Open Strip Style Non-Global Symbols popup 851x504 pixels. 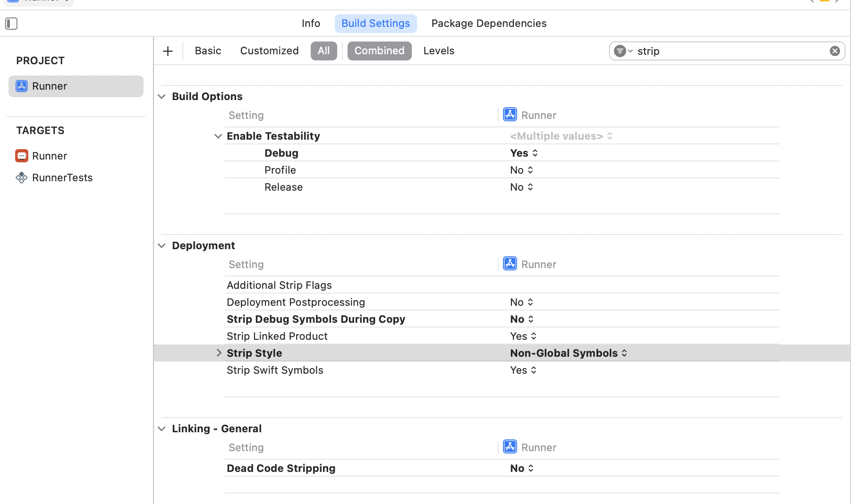pyautogui.click(x=569, y=353)
